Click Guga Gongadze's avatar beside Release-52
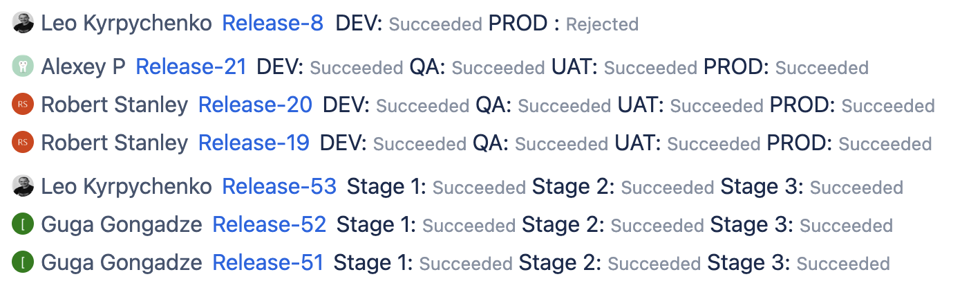980x288 pixels. [x=23, y=224]
